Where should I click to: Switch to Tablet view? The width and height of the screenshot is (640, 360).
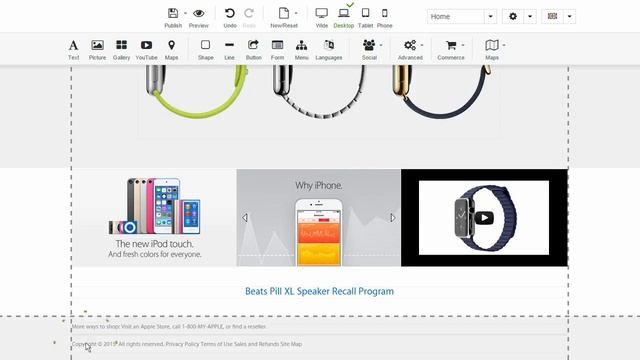coord(365,13)
